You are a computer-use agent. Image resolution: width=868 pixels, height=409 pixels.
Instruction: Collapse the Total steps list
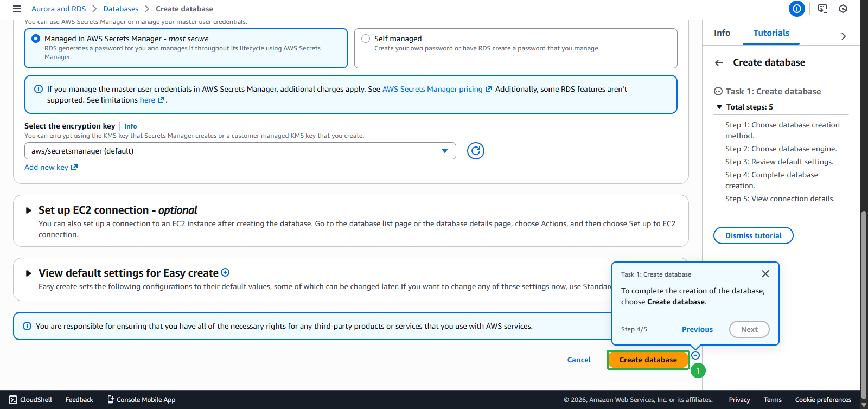coord(719,107)
